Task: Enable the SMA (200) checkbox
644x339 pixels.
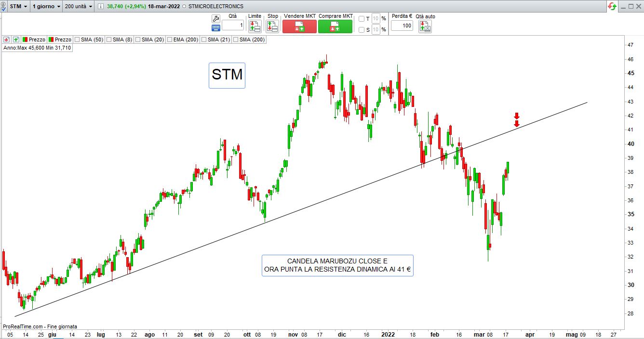Action: point(236,39)
